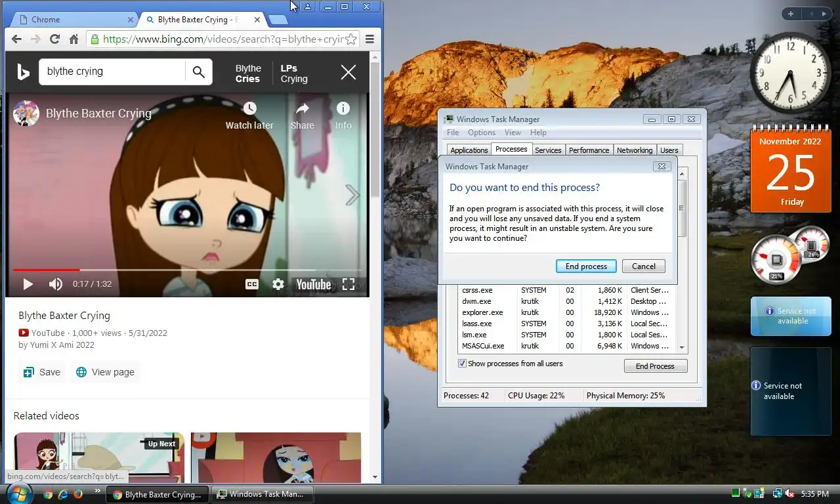Open the Windows Start orb
Viewport: 840px width, 504px height.
point(19,493)
